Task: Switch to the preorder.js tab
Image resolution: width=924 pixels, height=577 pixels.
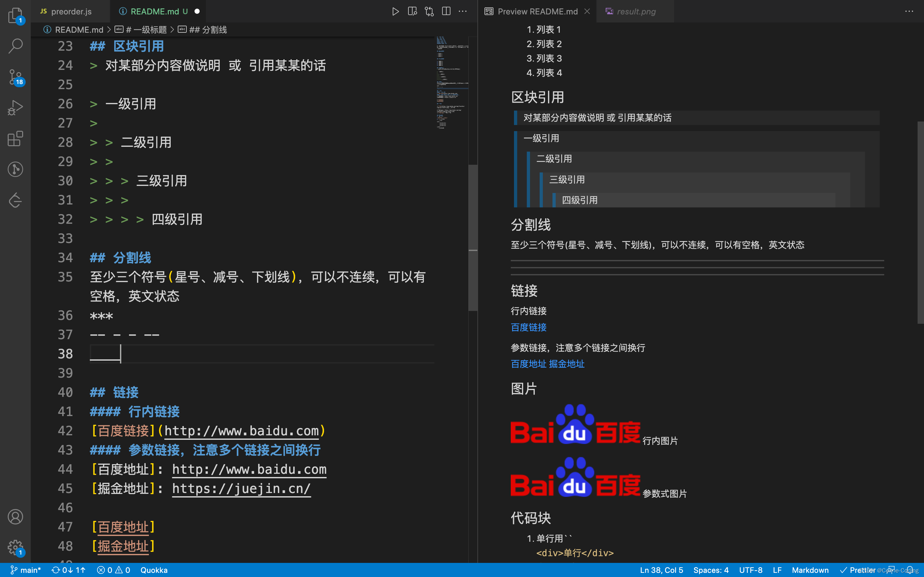Action: click(71, 11)
